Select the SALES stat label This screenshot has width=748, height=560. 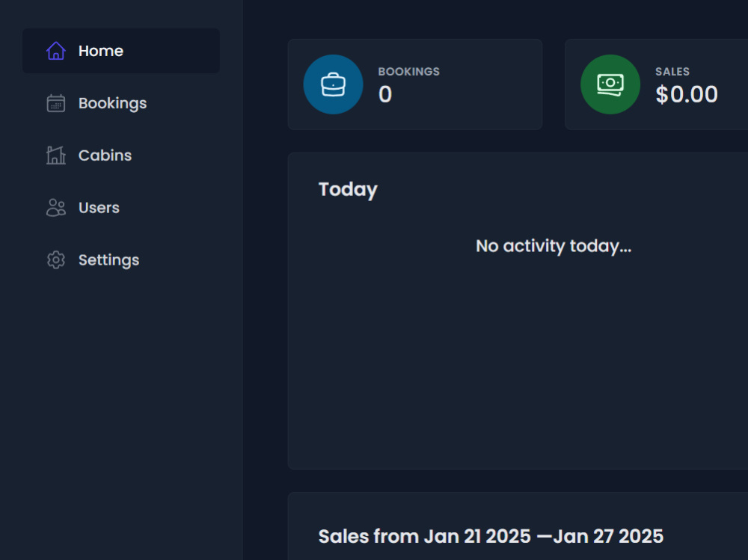pos(672,72)
